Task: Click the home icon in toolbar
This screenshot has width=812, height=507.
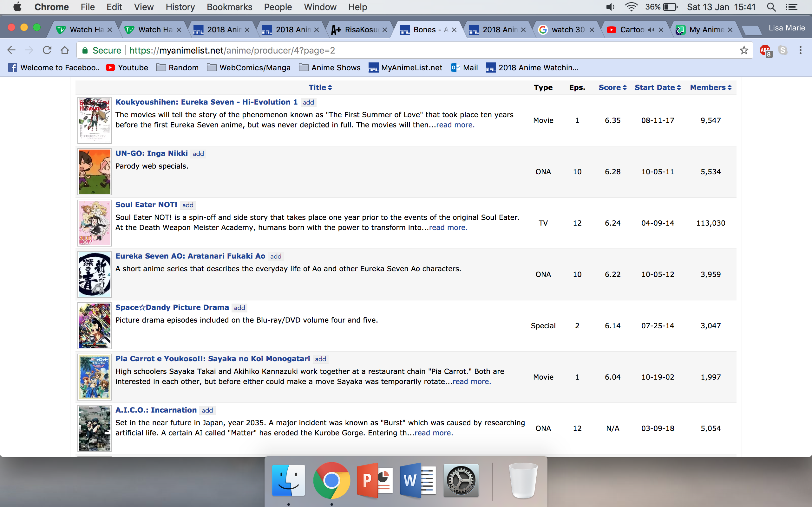Action: click(x=64, y=50)
